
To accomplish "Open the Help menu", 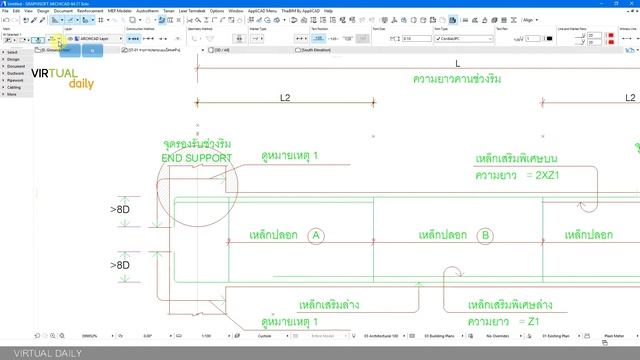I will pos(328,11).
